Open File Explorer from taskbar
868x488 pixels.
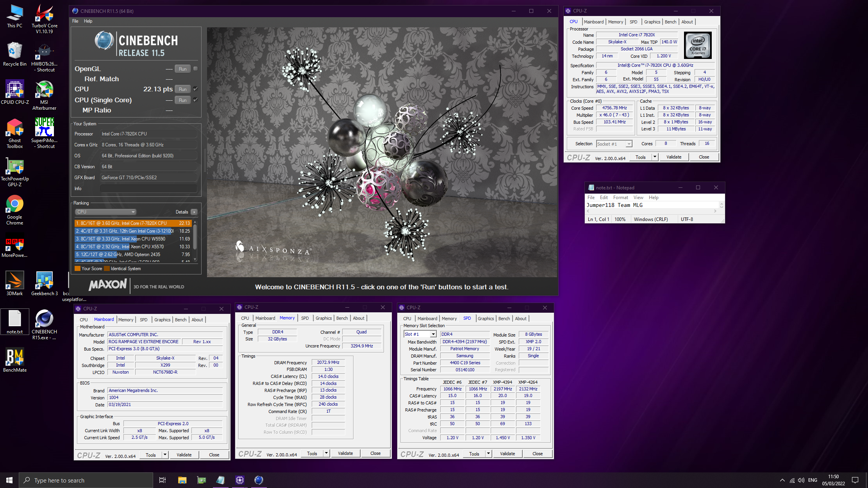(182, 480)
